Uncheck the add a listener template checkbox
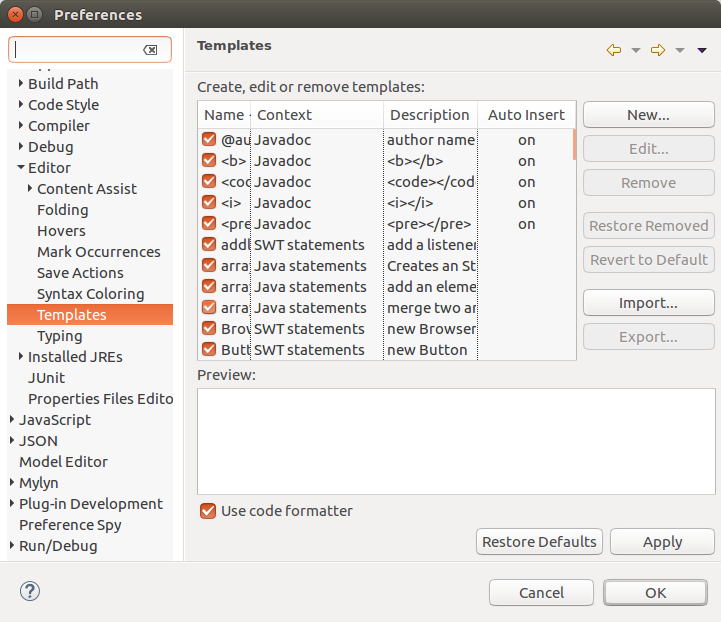This screenshot has width=721, height=622. click(209, 245)
